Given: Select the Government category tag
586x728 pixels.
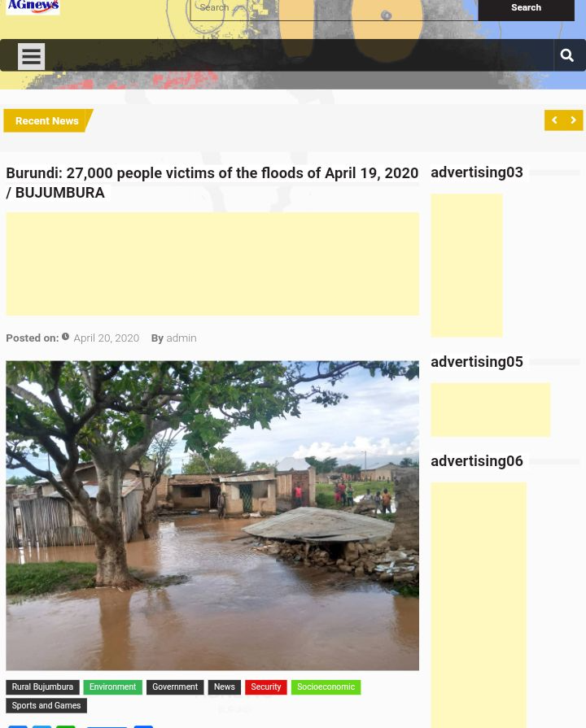Looking at the screenshot, I should pos(174,687).
